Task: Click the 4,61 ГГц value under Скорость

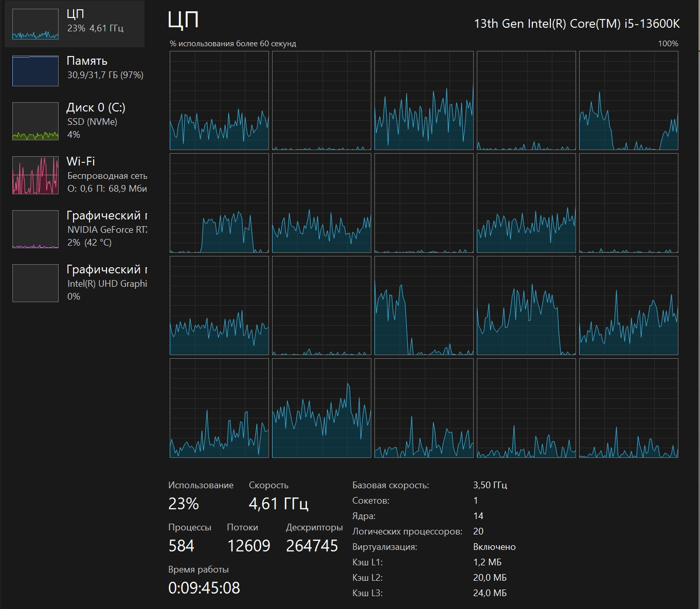Action: (x=279, y=504)
